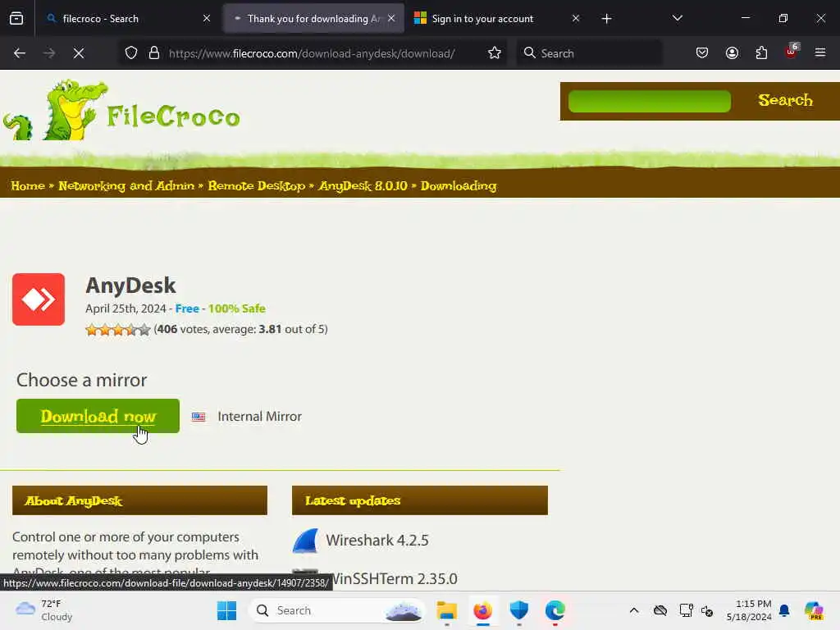
Task: Bookmark this page with the star icon
Action: tap(495, 53)
